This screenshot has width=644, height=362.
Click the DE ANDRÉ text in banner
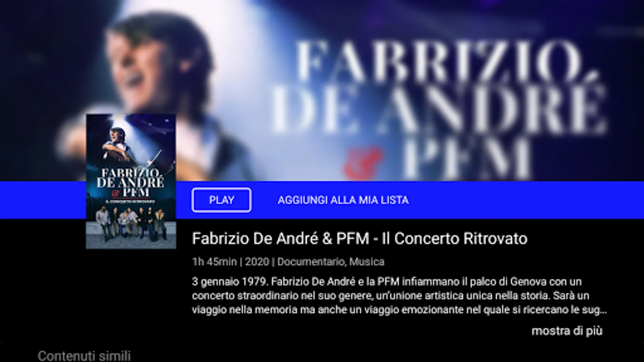coord(439,109)
